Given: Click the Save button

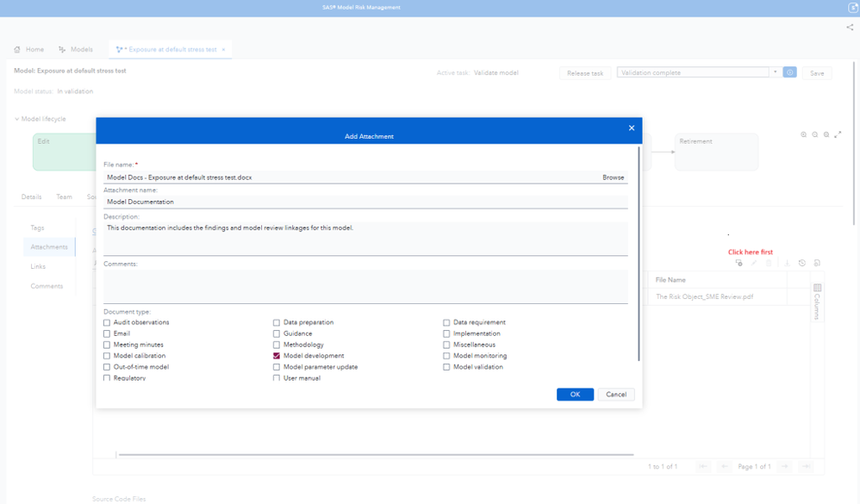Looking at the screenshot, I should 817,73.
